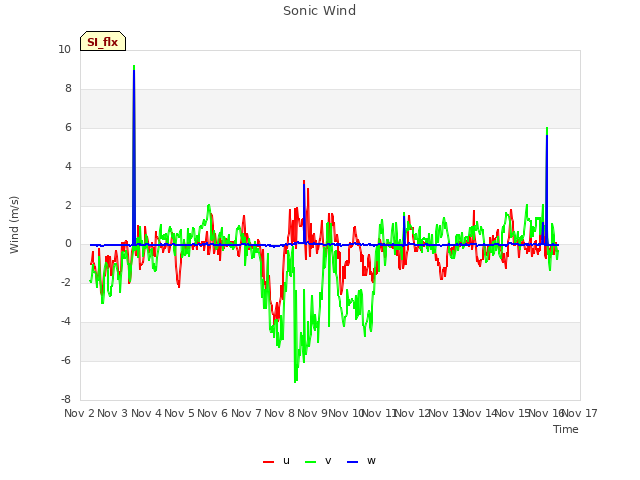Viewport: 640px width, 480px height.
Task: Click the Nov 6 x-axis label
Action: pyautogui.click(x=213, y=413)
